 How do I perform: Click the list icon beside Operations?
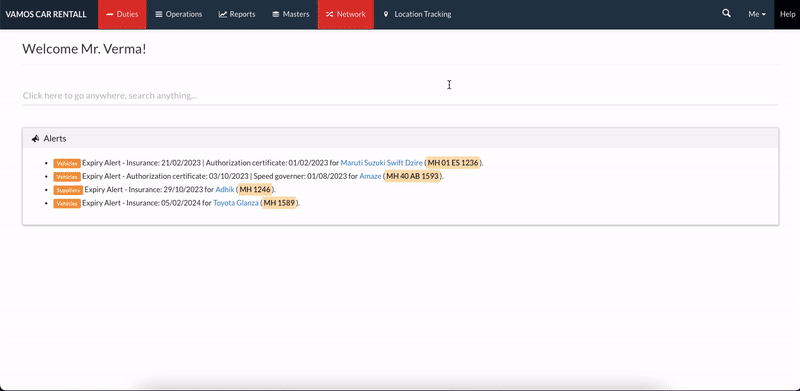(x=159, y=14)
